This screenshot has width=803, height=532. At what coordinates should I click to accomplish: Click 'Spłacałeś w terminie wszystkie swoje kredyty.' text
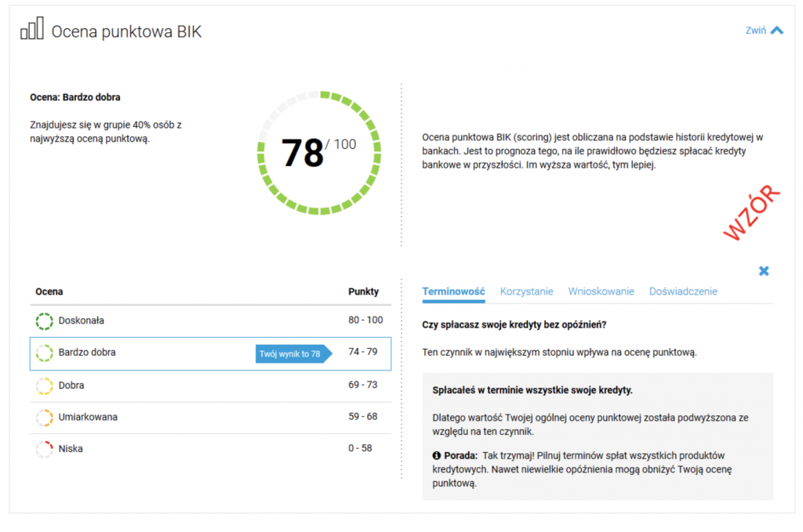pos(532,390)
